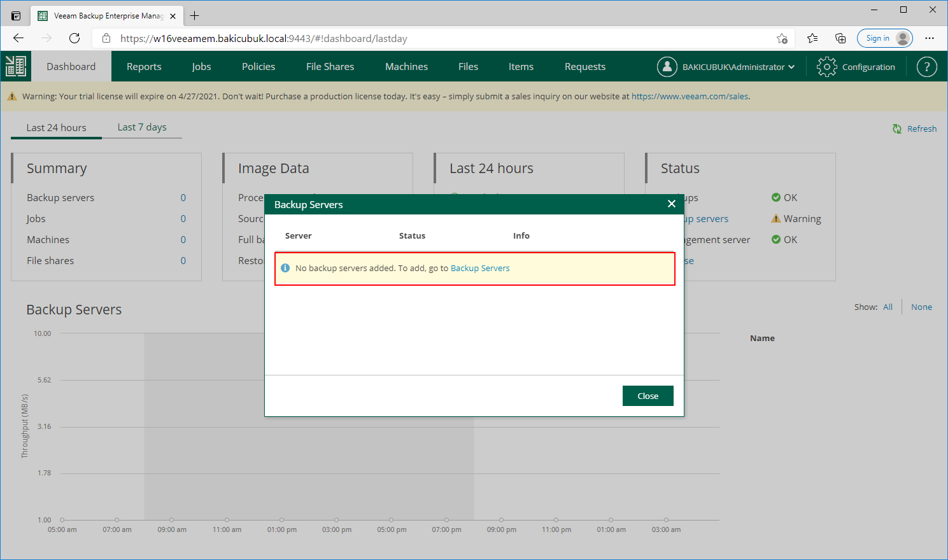948x560 pixels.
Task: Expand the BAKICUBUK\Administrator user dropdown
Action: coord(738,67)
